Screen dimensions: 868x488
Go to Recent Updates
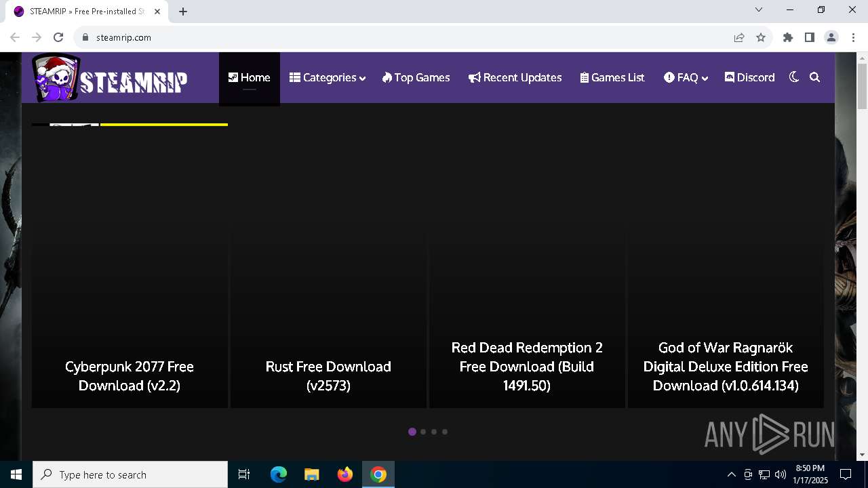click(515, 78)
